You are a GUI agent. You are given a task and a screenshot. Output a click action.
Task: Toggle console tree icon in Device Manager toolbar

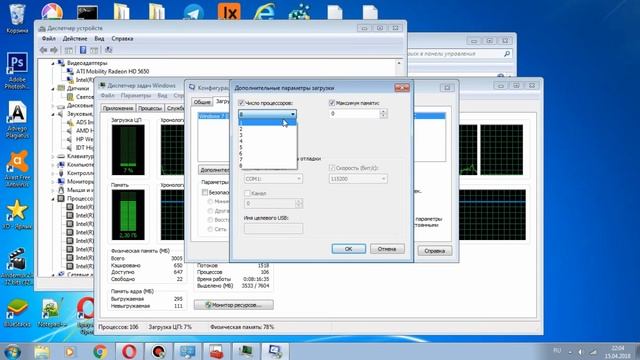pos(69,50)
